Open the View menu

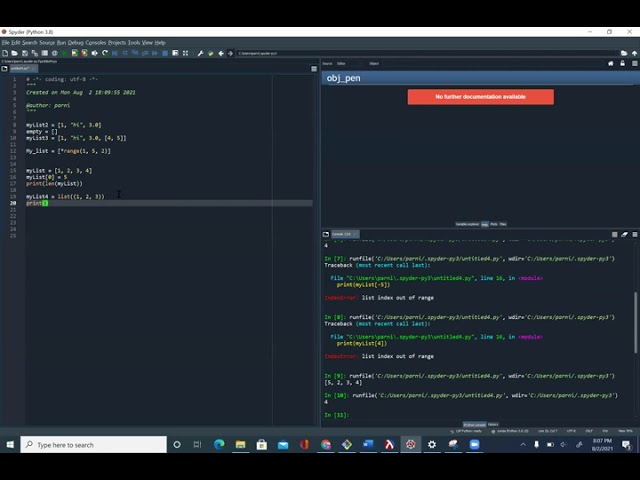(147, 42)
